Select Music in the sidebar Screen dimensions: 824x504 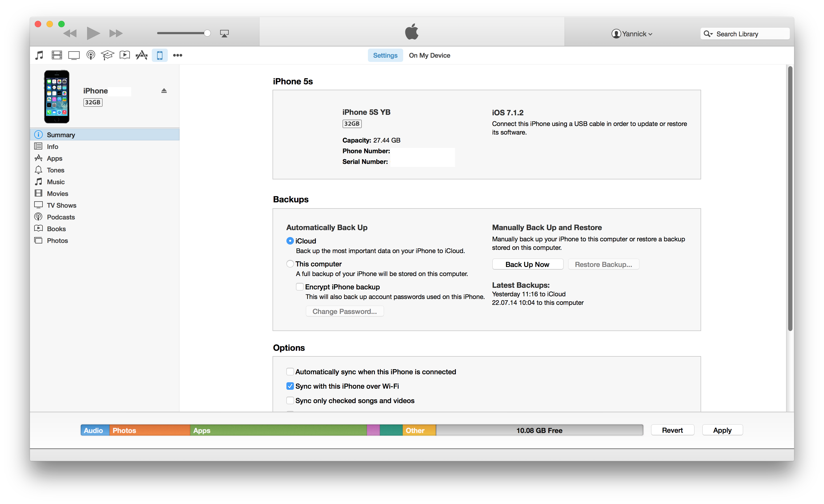point(105,182)
